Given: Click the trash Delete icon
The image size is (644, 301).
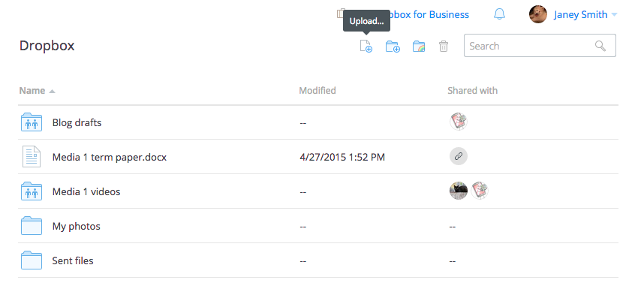Looking at the screenshot, I should click(444, 47).
